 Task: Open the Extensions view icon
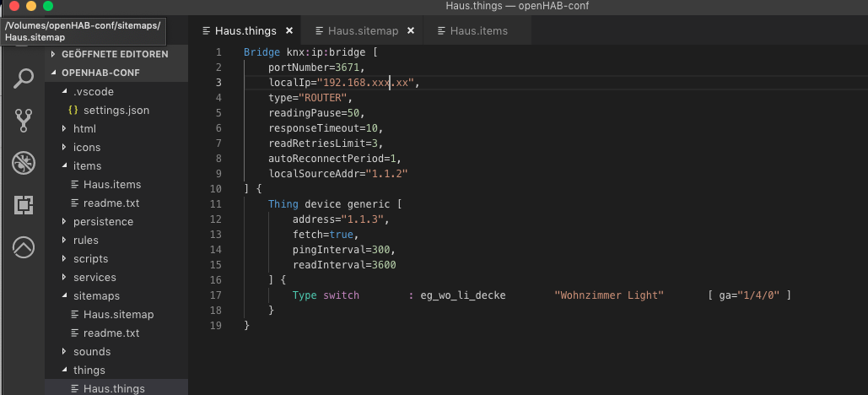click(x=23, y=205)
